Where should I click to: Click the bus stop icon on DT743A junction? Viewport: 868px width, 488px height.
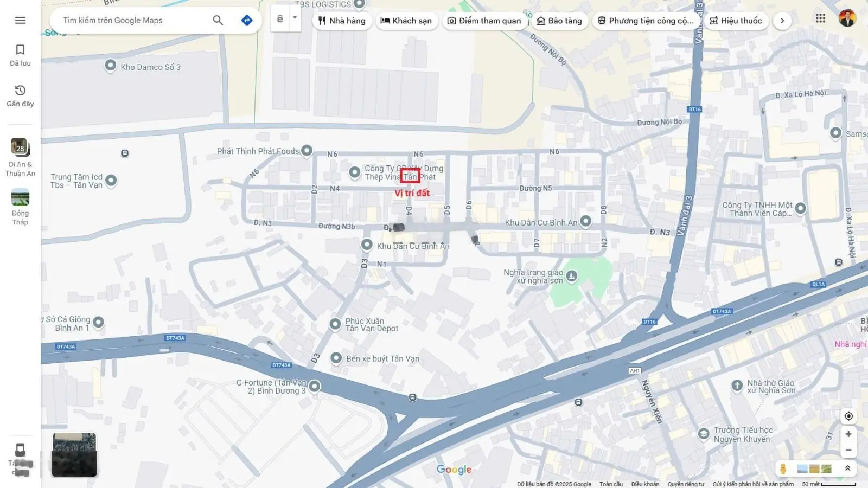point(413,397)
